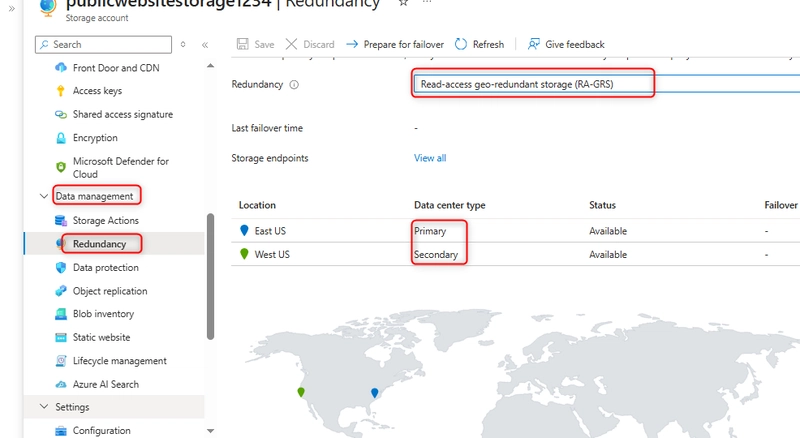Click the Available status for West US
Viewport: 800px width, 438px height.
tap(608, 254)
